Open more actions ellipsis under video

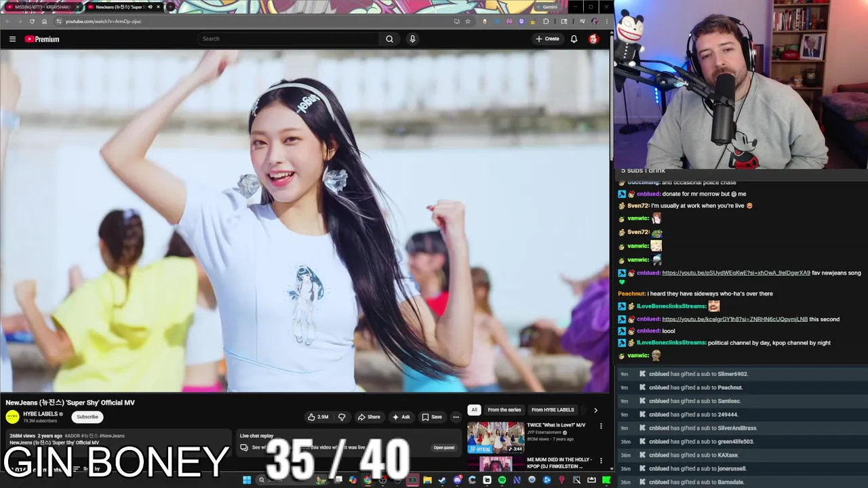(456, 417)
